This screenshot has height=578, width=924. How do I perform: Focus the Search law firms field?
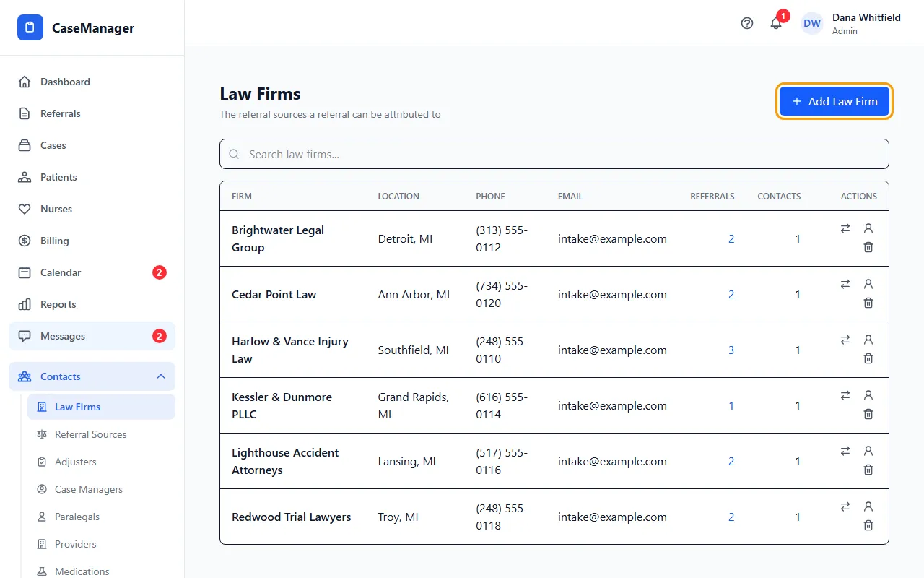click(554, 154)
